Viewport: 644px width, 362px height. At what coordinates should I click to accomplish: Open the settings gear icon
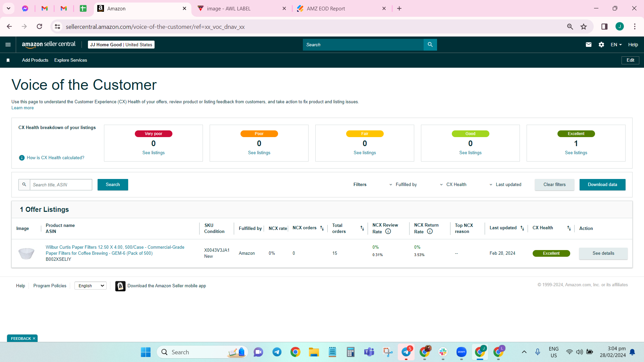(601, 45)
